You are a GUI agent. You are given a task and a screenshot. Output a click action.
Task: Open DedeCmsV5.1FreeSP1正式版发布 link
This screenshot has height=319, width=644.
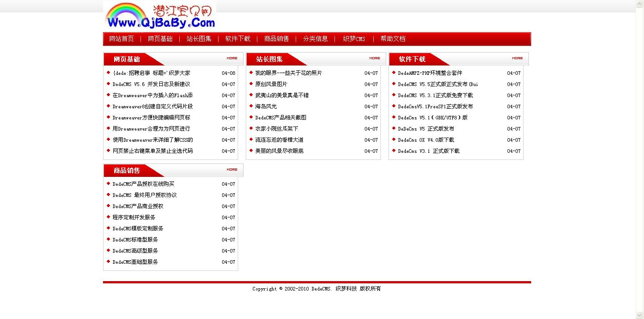[x=435, y=106]
